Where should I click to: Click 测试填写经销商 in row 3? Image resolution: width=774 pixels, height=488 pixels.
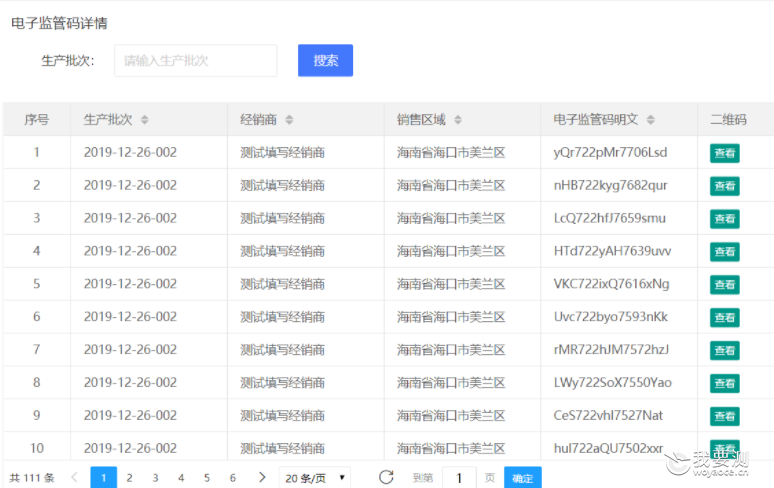pos(282,218)
